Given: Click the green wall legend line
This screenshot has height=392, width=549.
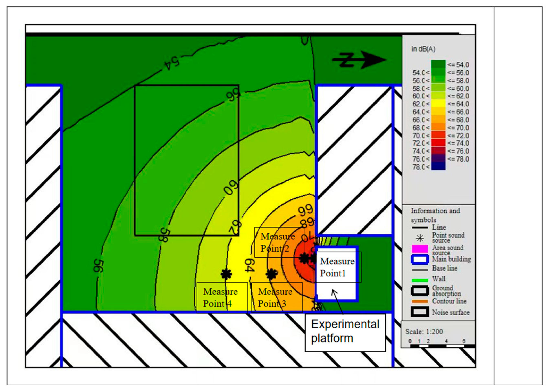Looking at the screenshot, I should (x=420, y=280).
